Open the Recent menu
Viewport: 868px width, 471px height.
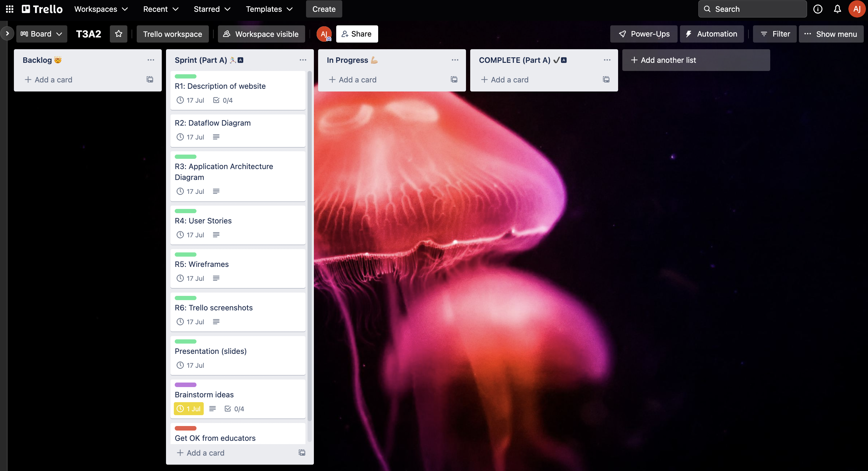click(x=161, y=9)
